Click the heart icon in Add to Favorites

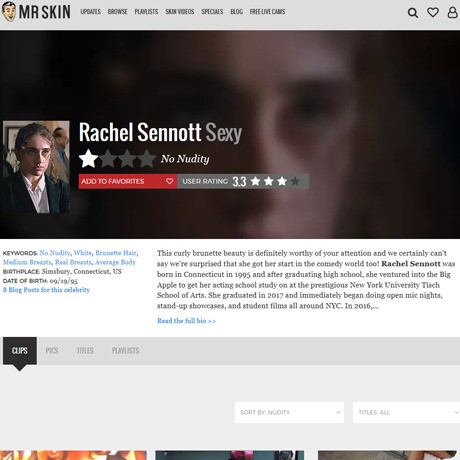(x=170, y=181)
